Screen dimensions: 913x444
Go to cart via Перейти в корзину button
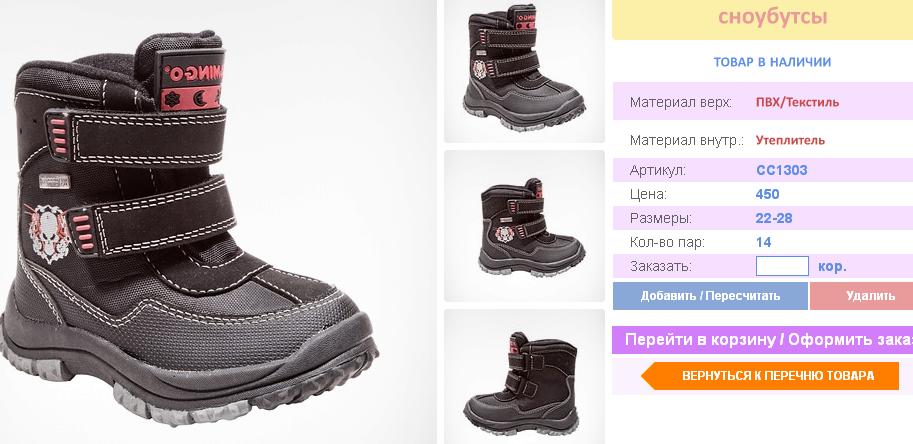763,340
